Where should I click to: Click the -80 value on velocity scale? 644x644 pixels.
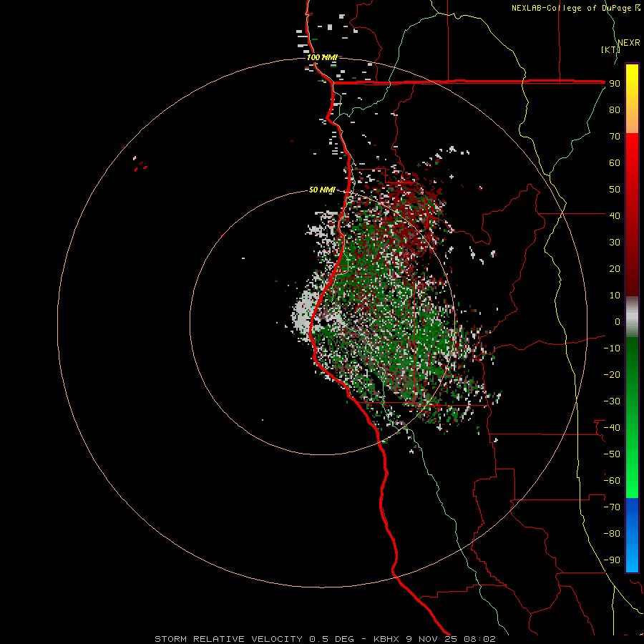[612, 534]
